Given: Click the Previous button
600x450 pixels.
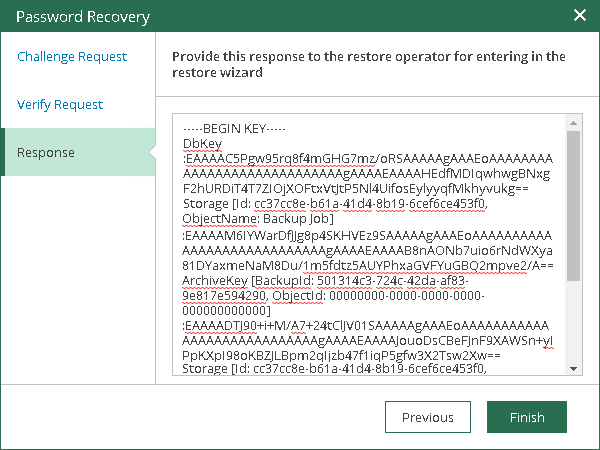Looking at the screenshot, I should point(427,417).
